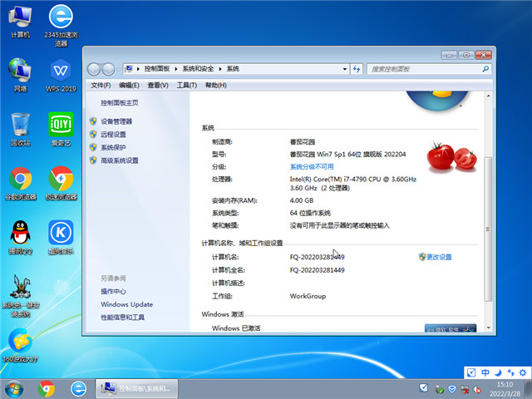Open 操作中心 under 另请参阅
532x399 pixels.
click(x=113, y=292)
